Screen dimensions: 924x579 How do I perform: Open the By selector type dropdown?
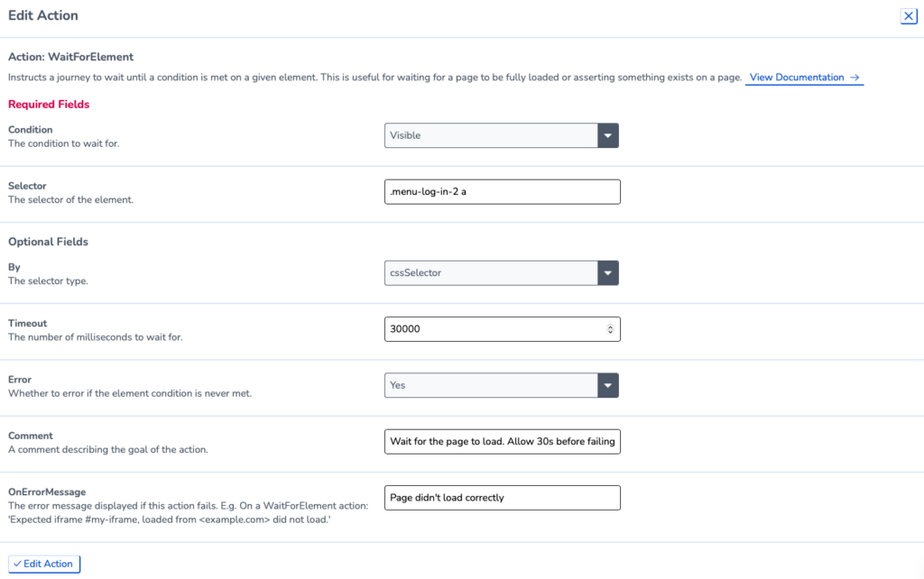(x=501, y=273)
